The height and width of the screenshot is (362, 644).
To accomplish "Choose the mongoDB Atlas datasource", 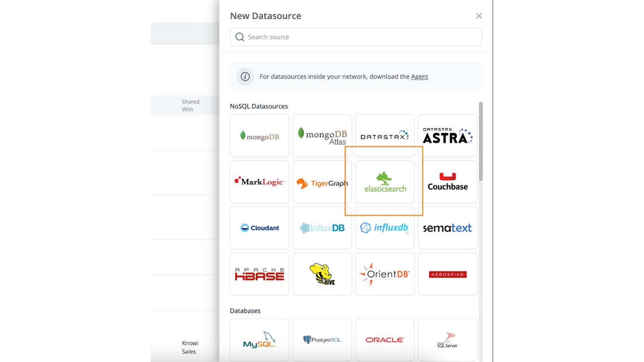I will [322, 136].
